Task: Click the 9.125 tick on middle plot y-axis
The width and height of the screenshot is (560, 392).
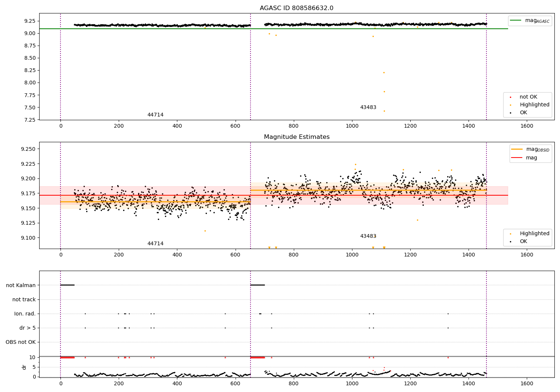Action: pos(28,223)
